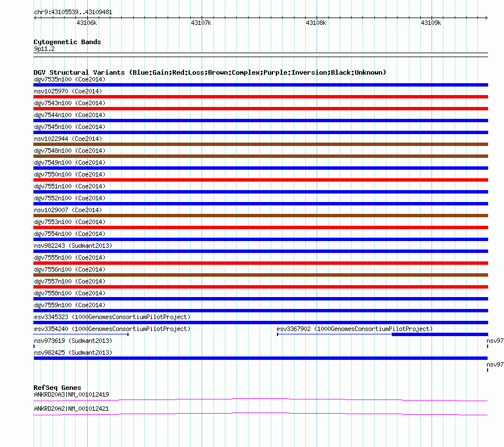Click the blue bar under esv3345323
504x447 pixels.
tap(260, 323)
